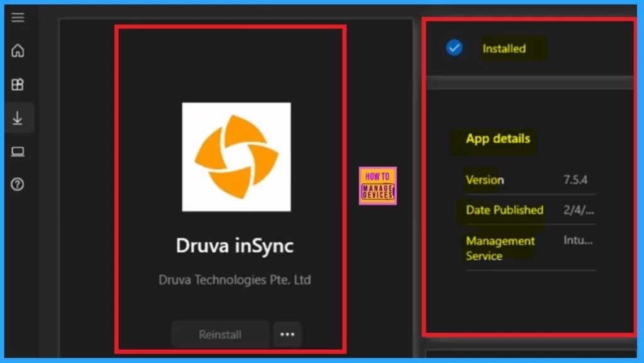Click version value 7.5.4
644x363 pixels.
point(575,180)
